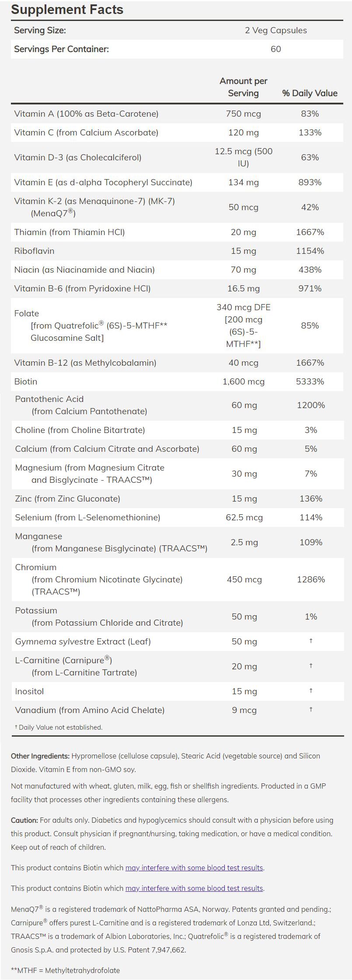This screenshot has height=980, width=352.
Task: Click the Riboflavin row label
Action: [34, 251]
